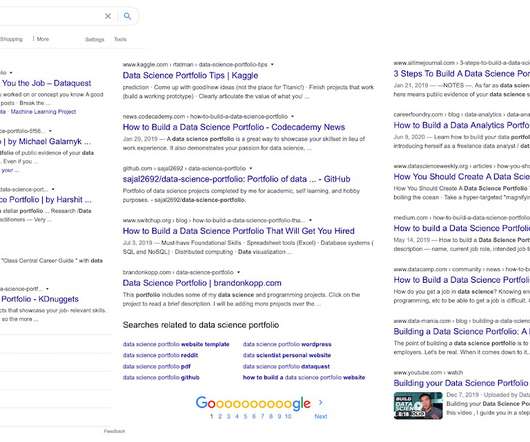530x442 pixels.
Task: Open the Portfolio - KDnuggets result
Action: click(39, 299)
